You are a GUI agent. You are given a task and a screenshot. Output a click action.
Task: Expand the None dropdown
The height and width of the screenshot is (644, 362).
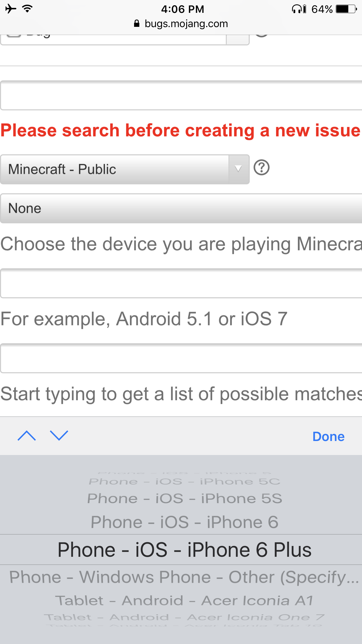point(181,209)
